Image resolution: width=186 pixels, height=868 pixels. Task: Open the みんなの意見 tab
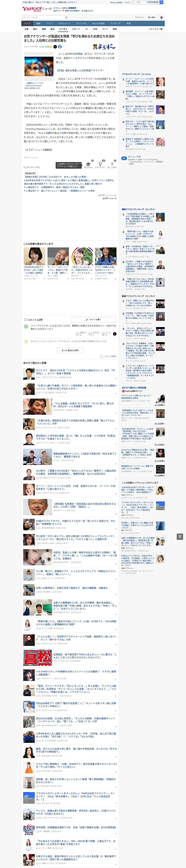coord(98,23)
